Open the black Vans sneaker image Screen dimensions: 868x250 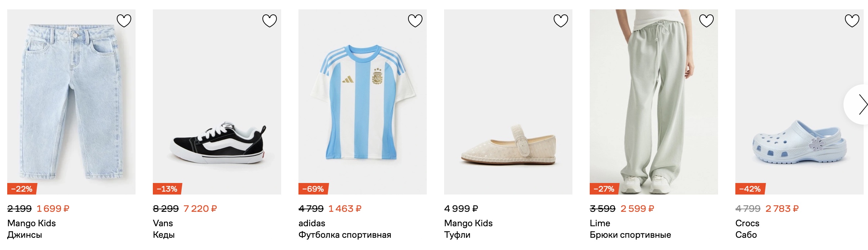(217, 102)
